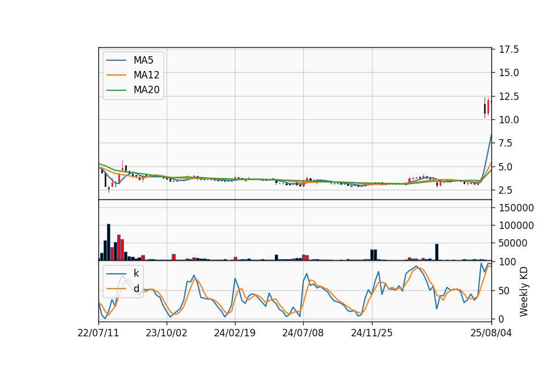
Task: Click the tallest black volume bar
Action: (x=109, y=242)
